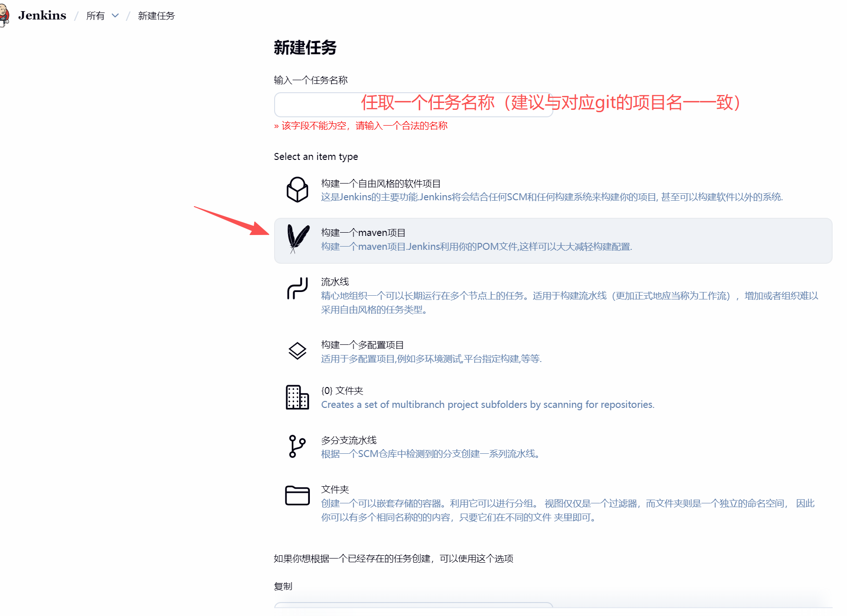Click the empty field error message
The image size is (847, 616).
pos(361,126)
